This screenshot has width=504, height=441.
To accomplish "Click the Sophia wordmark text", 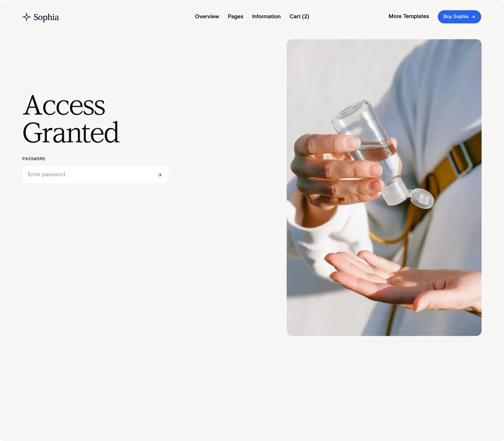I will click(46, 17).
